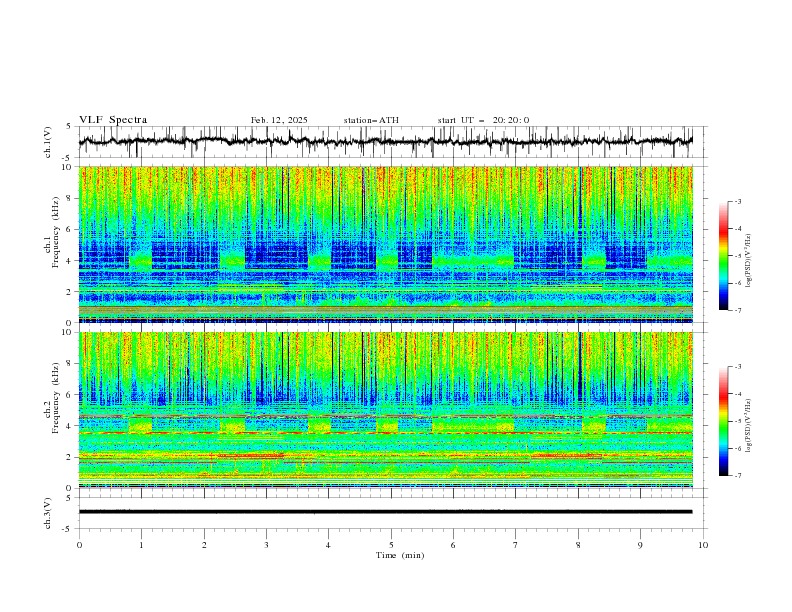Viewport: 792px width, 612px height.
Task: Click the ch.3(V) waveform trace
Action: (x=386, y=512)
